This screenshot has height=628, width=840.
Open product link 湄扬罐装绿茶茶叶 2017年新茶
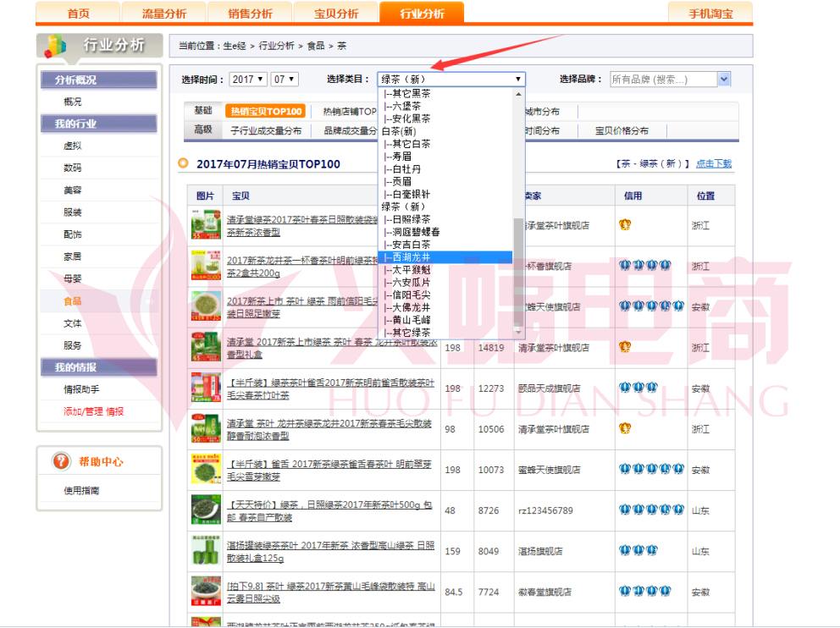coord(330,552)
